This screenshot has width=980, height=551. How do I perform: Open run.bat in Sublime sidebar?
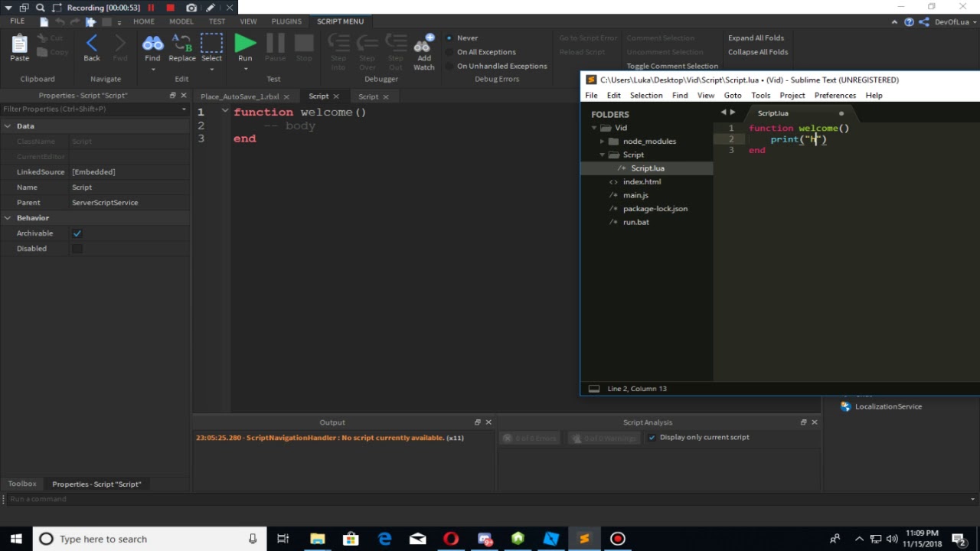coord(635,222)
